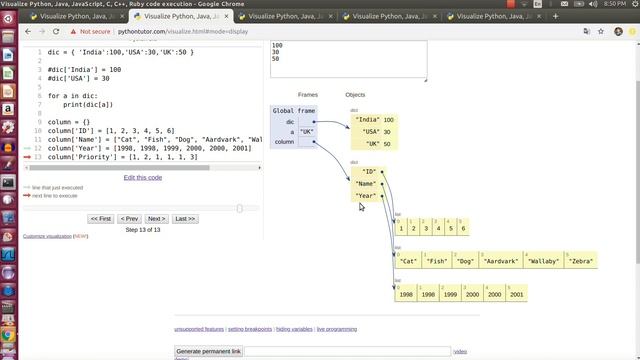This screenshot has height=360, width=640.
Task: Click the output box resize handle
Action: (425, 80)
